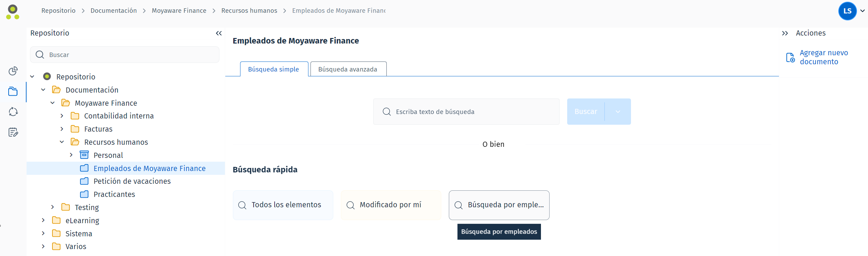Viewport: 868px width, 256px height.
Task: Click the eLearning folder icon
Action: (x=56, y=220)
